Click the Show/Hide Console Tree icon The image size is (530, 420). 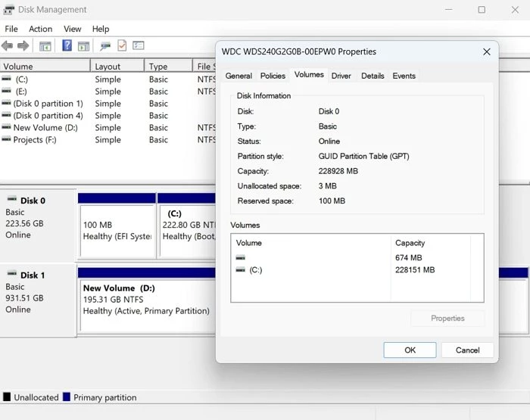45,46
